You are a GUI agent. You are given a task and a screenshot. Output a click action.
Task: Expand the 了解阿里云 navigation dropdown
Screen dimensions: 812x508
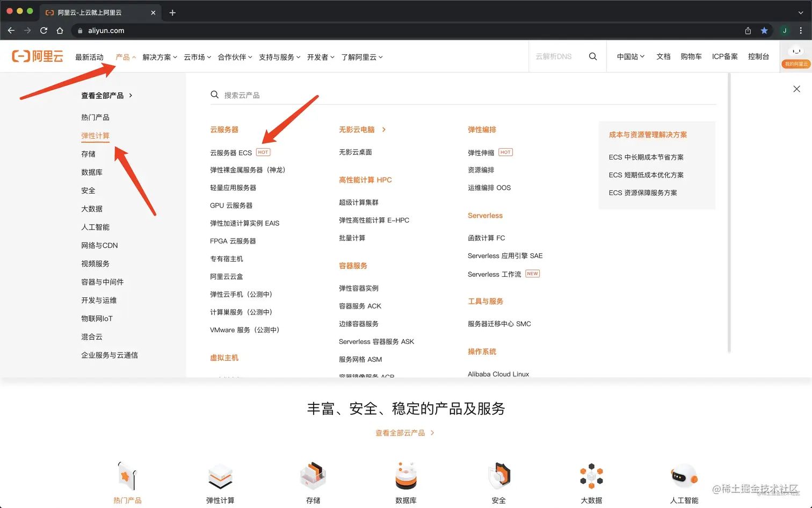click(362, 57)
